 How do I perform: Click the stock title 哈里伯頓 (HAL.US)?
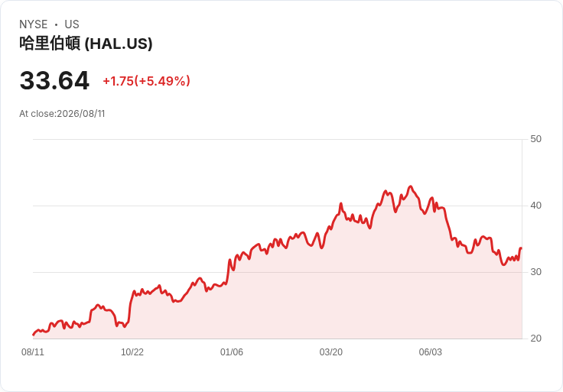tap(86, 44)
